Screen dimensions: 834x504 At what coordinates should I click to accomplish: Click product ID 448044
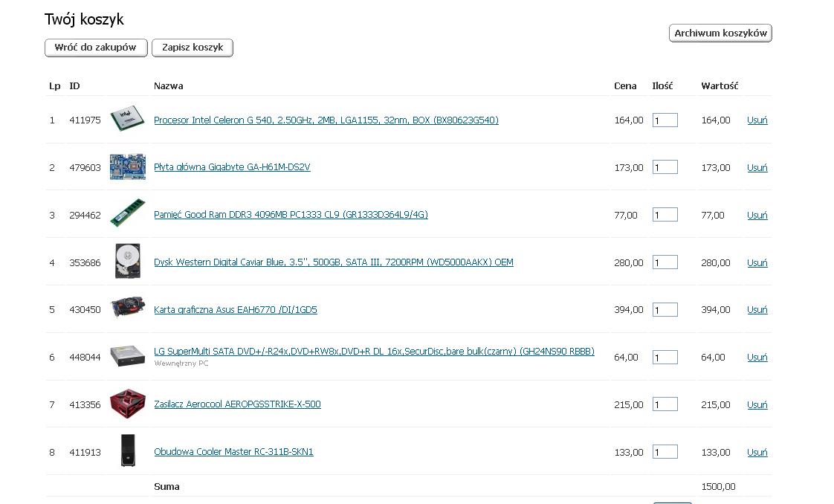click(x=85, y=358)
